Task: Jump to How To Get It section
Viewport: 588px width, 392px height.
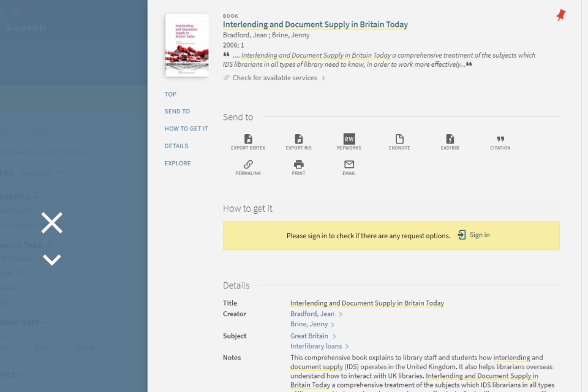Action: click(x=186, y=129)
